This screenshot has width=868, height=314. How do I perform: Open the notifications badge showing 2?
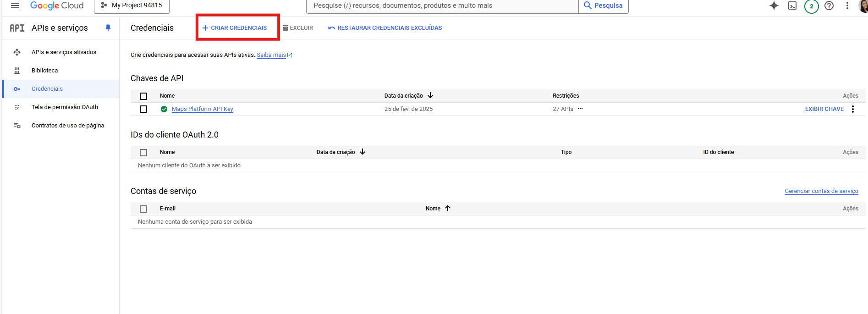(x=811, y=6)
